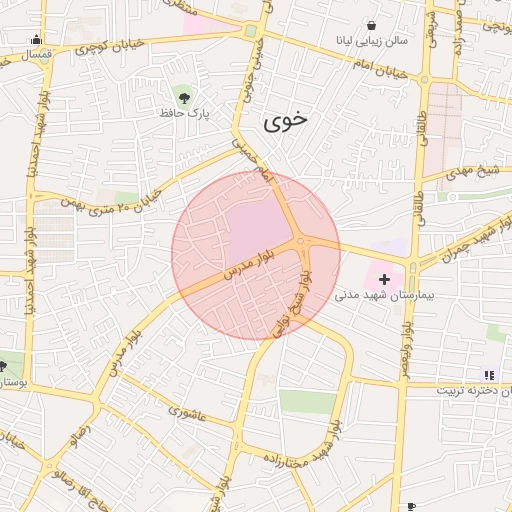
Task: Click the roundabout inside the red circle
Action: 301,241
